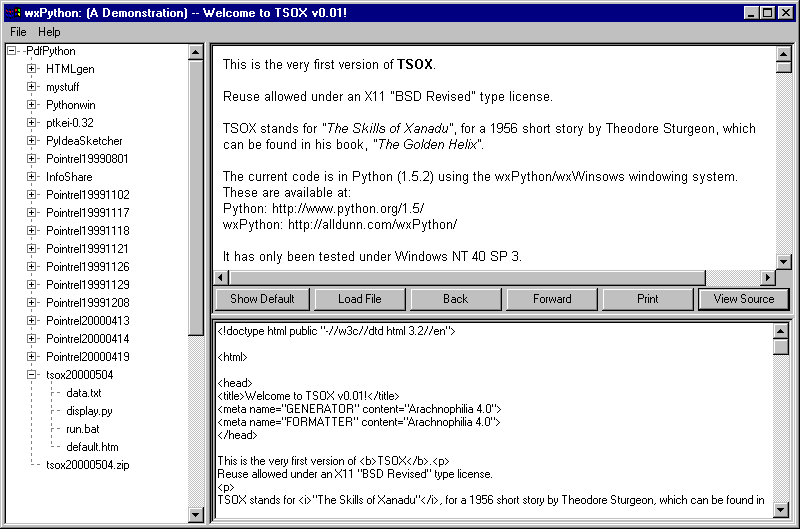This screenshot has height=529, width=800.
Task: Click HTML view scroll up arrow
Action: coord(784,54)
